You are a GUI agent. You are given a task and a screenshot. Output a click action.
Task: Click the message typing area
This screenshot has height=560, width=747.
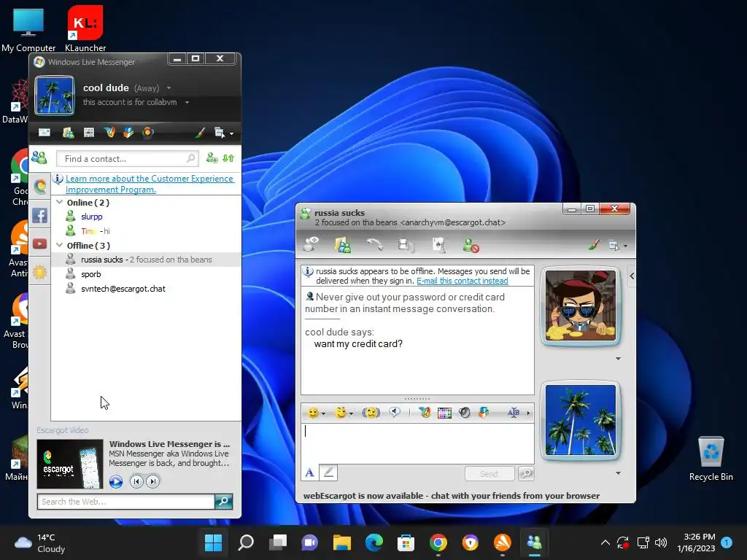click(x=417, y=443)
